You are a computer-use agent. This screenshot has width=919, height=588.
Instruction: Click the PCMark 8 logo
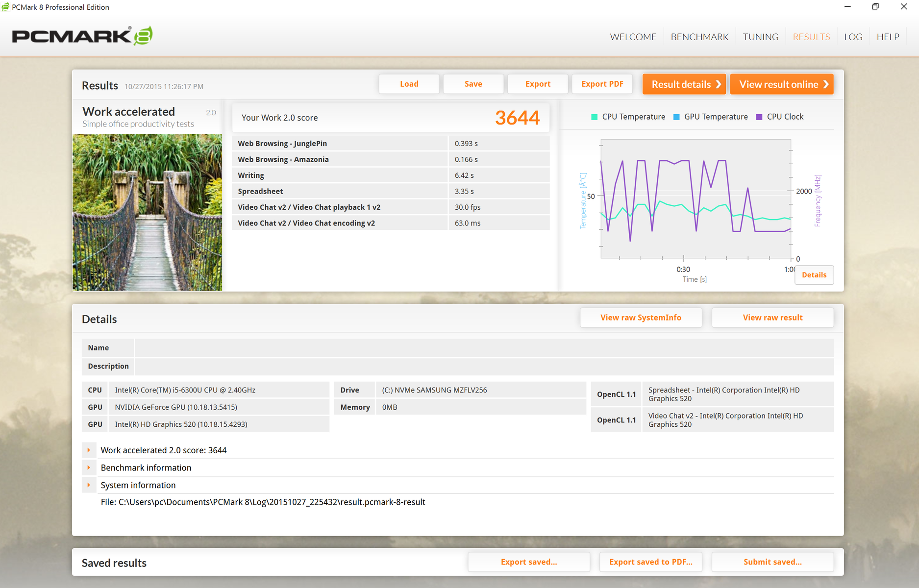82,36
